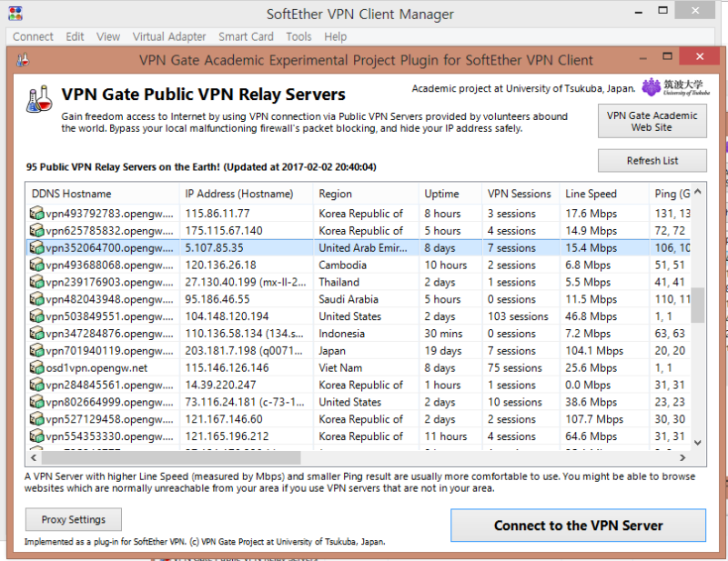The width and height of the screenshot is (728, 561).
Task: Open the Connect menu
Action: click(33, 36)
